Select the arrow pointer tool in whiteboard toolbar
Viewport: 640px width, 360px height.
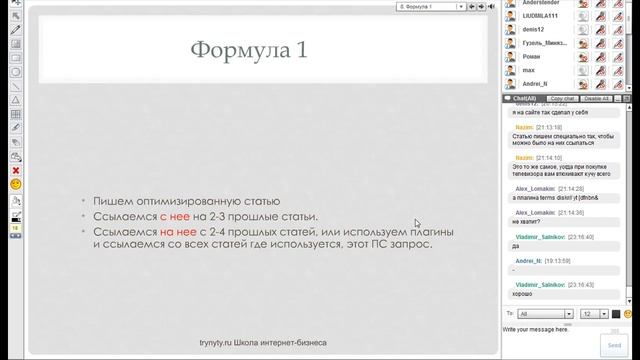(x=16, y=16)
